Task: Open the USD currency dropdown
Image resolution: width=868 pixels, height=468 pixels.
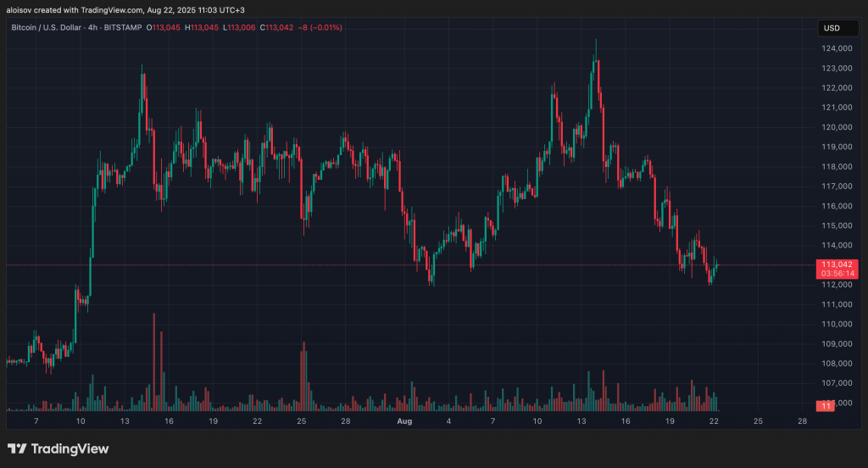Action: coord(831,28)
